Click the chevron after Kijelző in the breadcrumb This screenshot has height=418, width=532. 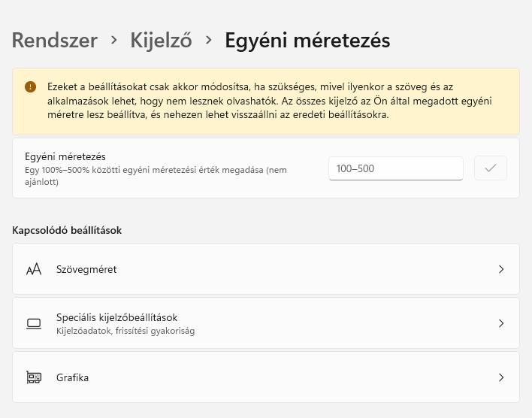tap(209, 40)
